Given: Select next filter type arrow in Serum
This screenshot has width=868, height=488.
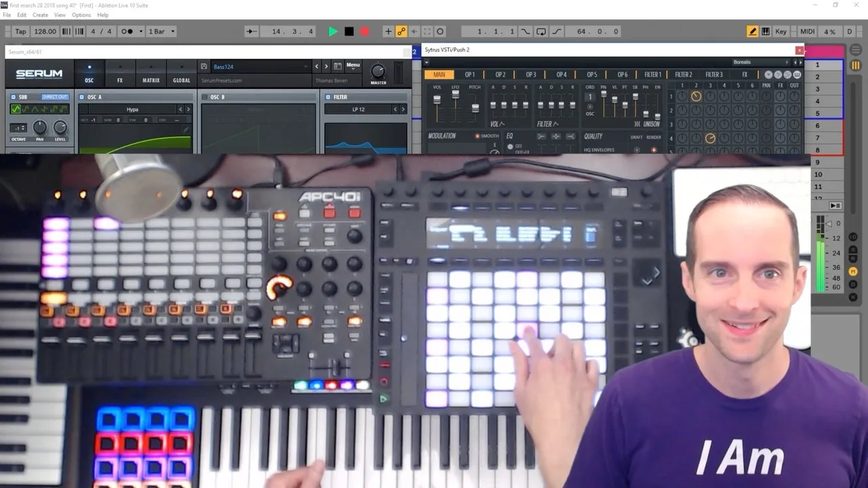Looking at the screenshot, I should [403, 109].
